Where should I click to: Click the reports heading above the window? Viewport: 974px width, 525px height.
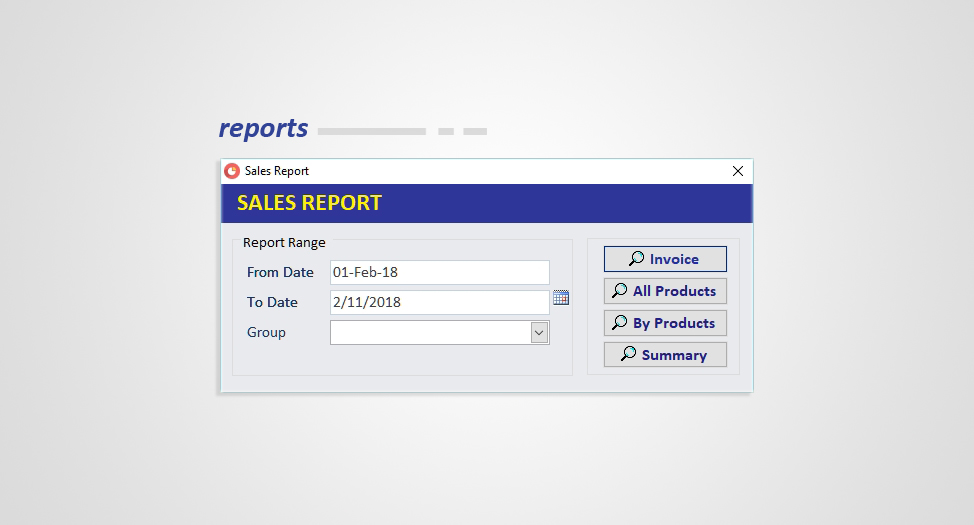[x=263, y=129]
